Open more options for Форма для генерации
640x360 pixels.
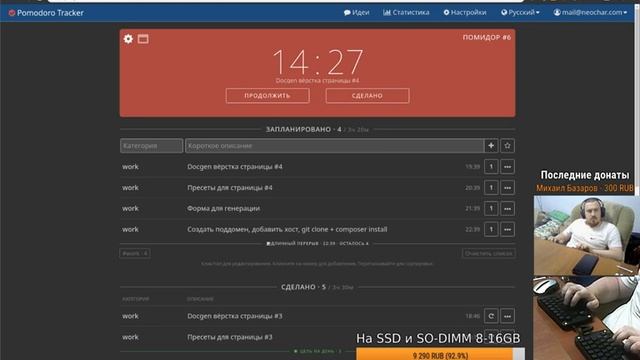pyautogui.click(x=507, y=209)
